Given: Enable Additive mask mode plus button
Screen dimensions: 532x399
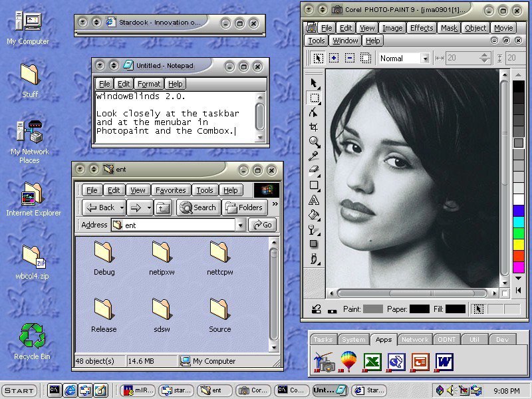Looking at the screenshot, I should 334,59.
